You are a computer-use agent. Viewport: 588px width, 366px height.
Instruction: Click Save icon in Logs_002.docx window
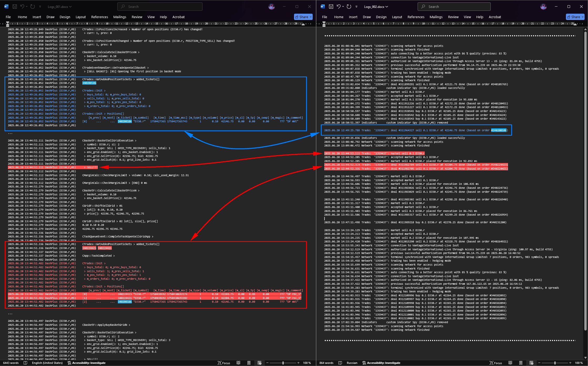(x=331, y=7)
